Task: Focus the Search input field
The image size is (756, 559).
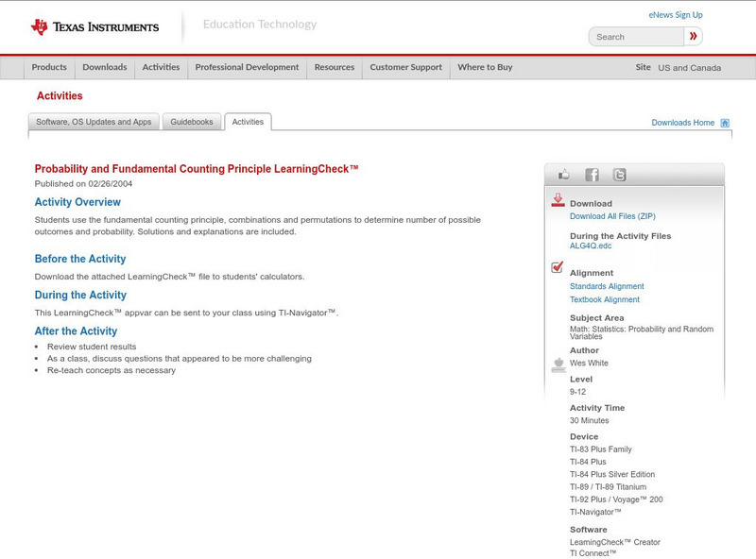Action: coord(636,37)
